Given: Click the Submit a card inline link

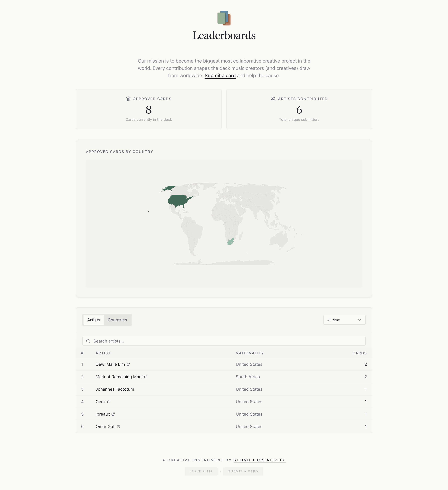Looking at the screenshot, I should point(220,76).
